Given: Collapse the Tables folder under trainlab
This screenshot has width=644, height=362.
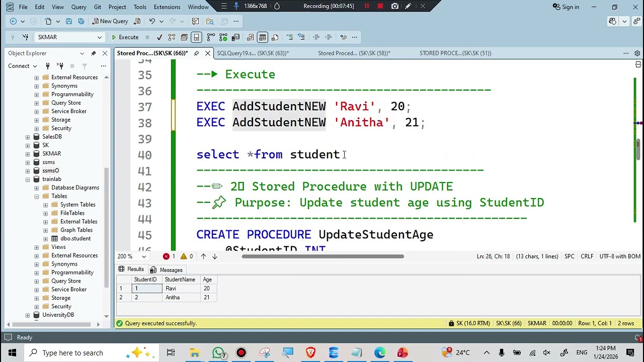Looking at the screenshot, I should [x=37, y=196].
